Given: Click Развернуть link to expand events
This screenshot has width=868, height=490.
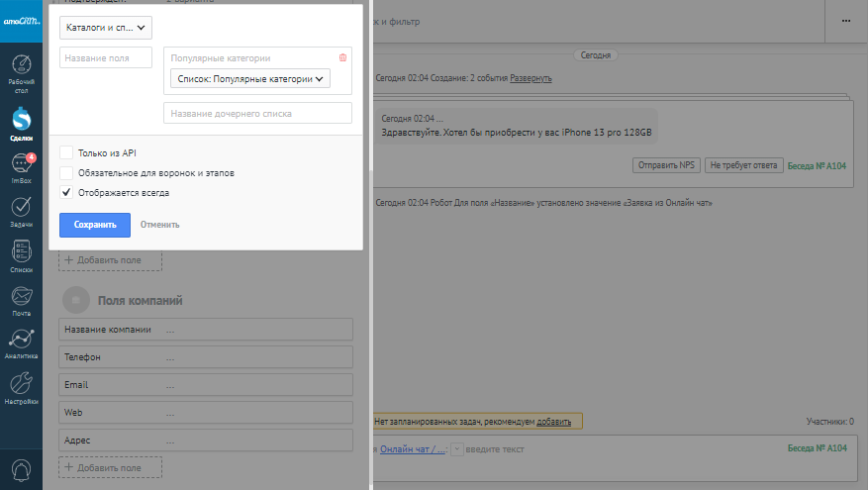Looking at the screenshot, I should [x=530, y=78].
